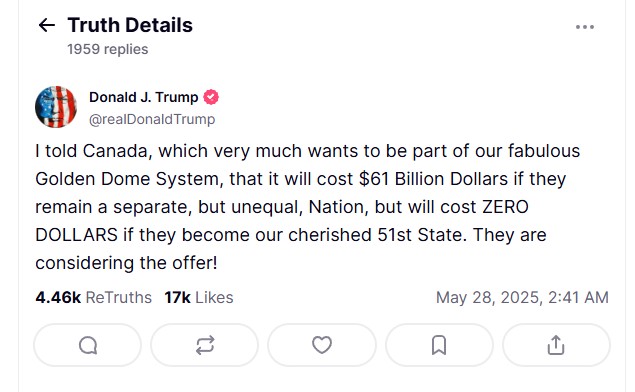Like the post with the heart icon
Image resolution: width=635 pixels, height=392 pixels.
(322, 345)
